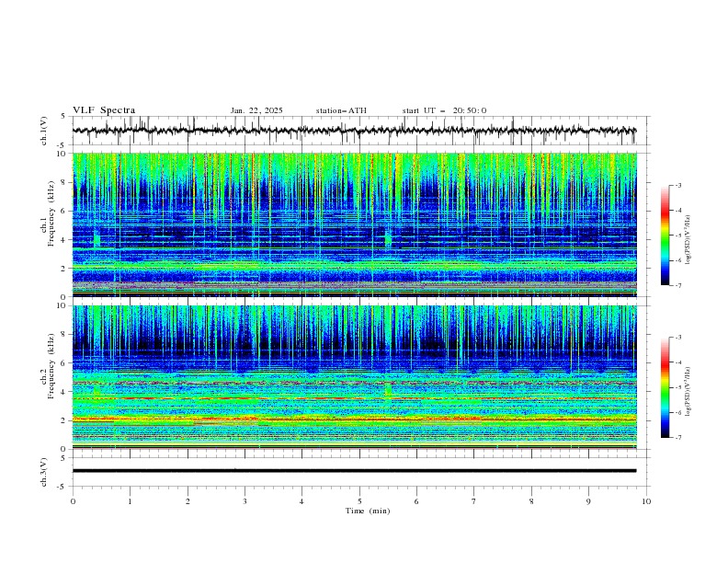Select the "ch.1(V)" waveform axis label
Screen dimensions: 728x563
pyautogui.click(x=44, y=131)
